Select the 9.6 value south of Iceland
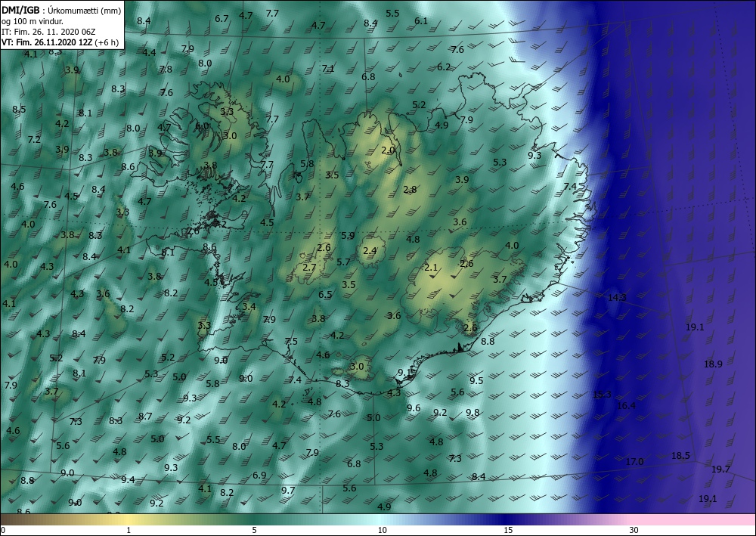This screenshot has height=536, width=756. click(414, 408)
